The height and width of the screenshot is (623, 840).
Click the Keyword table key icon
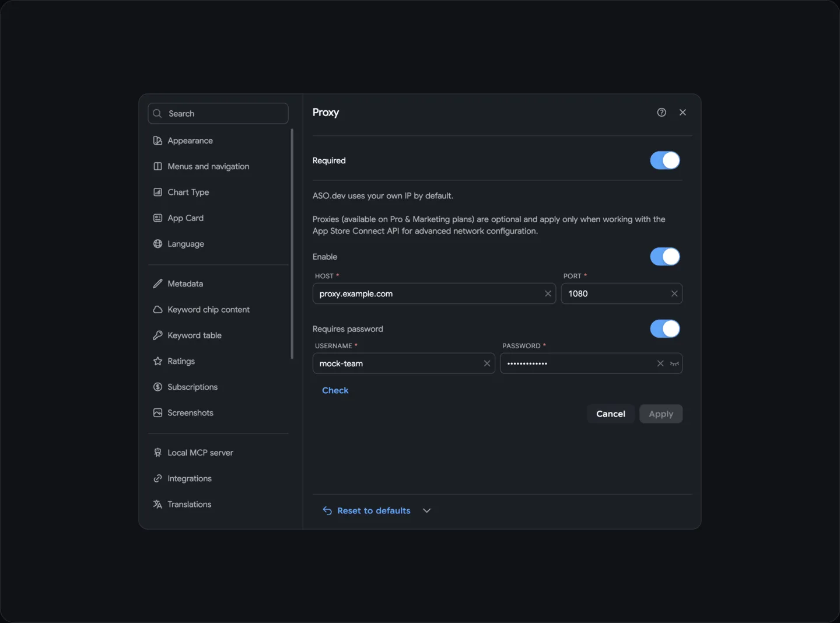(x=157, y=335)
